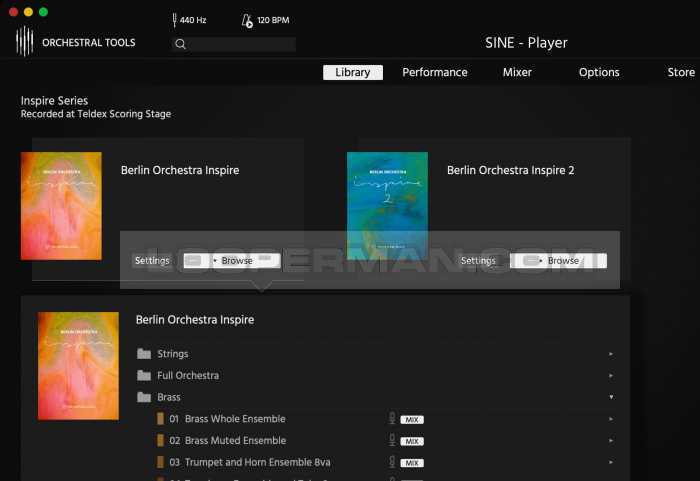The width and height of the screenshot is (700, 481).
Task: Click the Full Orchestra folder icon
Action: click(x=144, y=375)
